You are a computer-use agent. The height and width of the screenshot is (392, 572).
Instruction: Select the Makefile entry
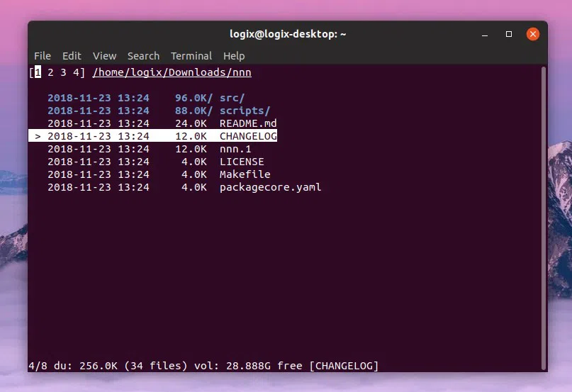(x=245, y=174)
